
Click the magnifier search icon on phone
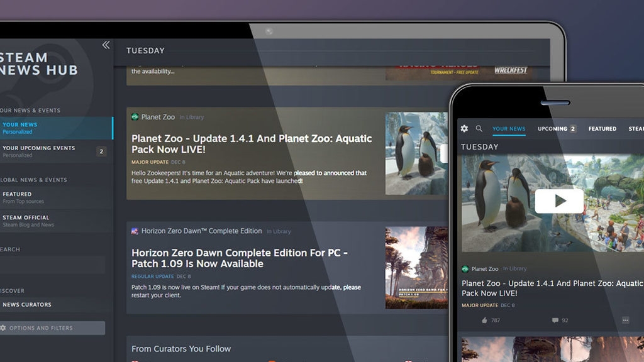pos(479,129)
